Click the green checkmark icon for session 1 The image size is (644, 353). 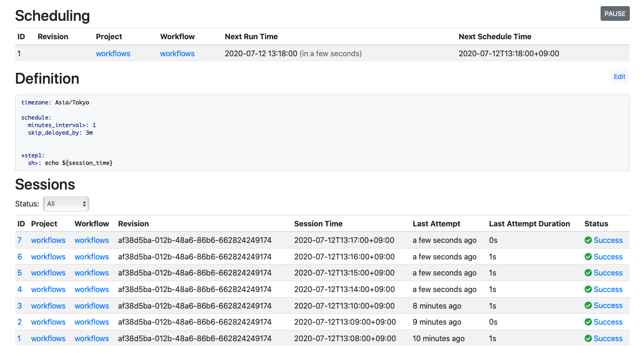[588, 338]
